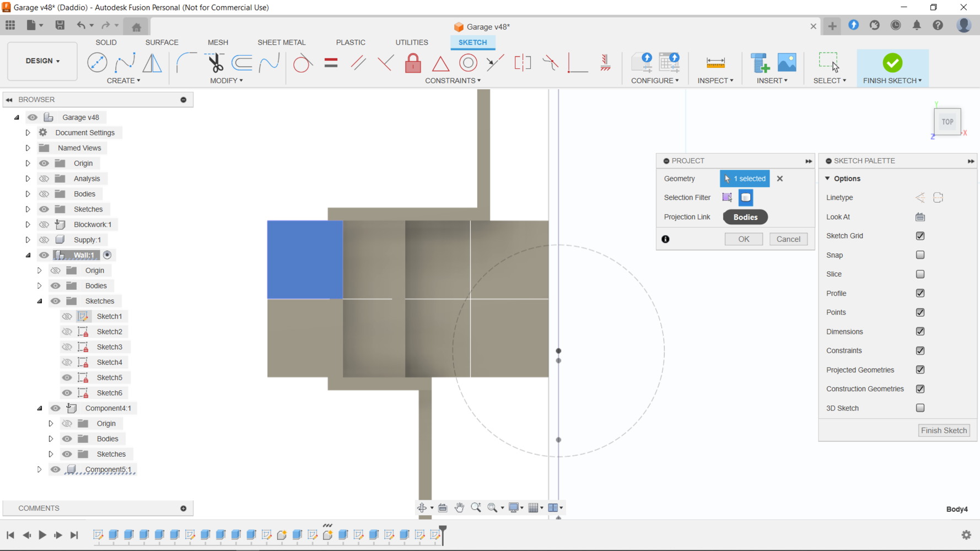980x551 pixels.
Task: Switch to the SHEET METAL tab
Action: pos(281,42)
